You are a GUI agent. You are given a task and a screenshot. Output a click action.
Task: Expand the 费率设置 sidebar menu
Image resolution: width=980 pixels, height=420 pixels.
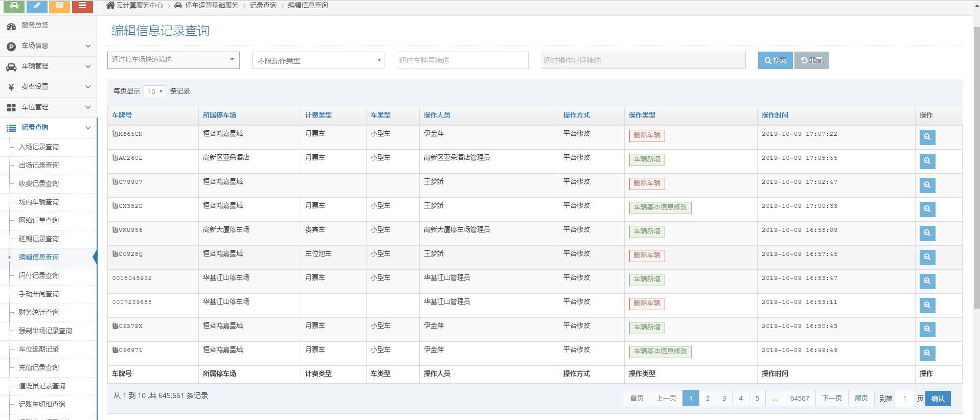[x=49, y=87]
